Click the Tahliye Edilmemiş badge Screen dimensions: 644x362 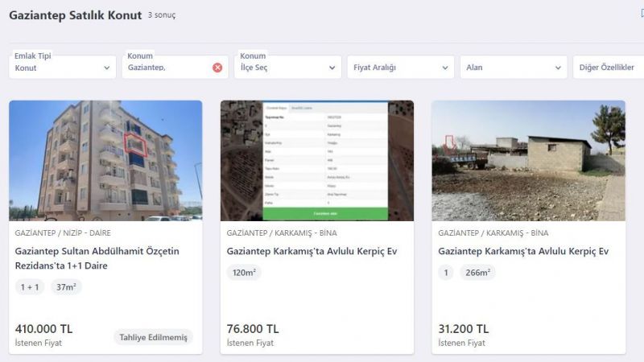tap(153, 337)
